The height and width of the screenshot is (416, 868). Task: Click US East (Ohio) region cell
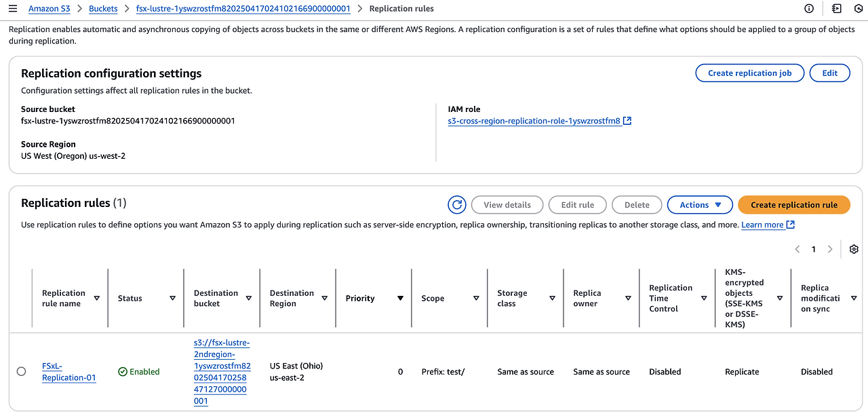(296, 372)
